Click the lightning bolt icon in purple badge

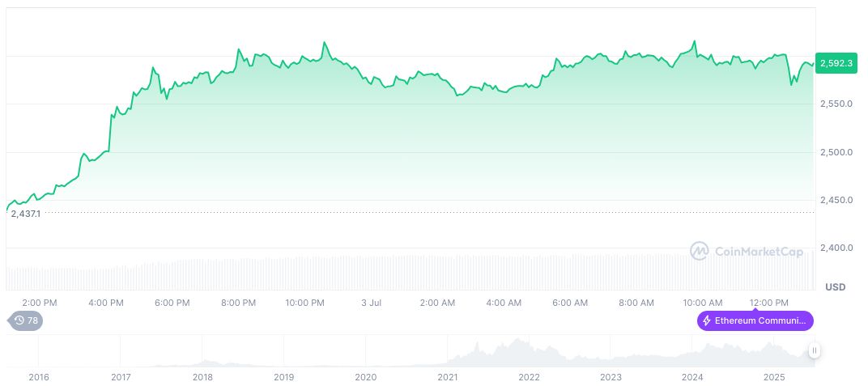click(707, 320)
